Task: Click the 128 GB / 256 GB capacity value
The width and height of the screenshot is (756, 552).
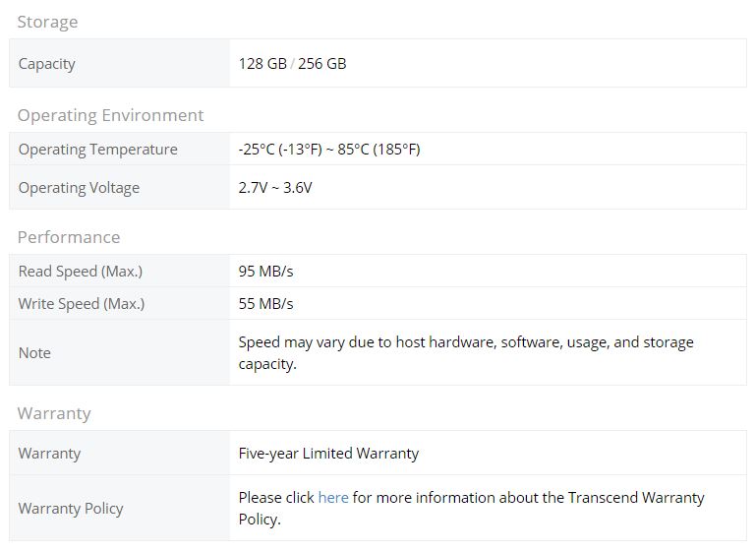Action: 292,64
